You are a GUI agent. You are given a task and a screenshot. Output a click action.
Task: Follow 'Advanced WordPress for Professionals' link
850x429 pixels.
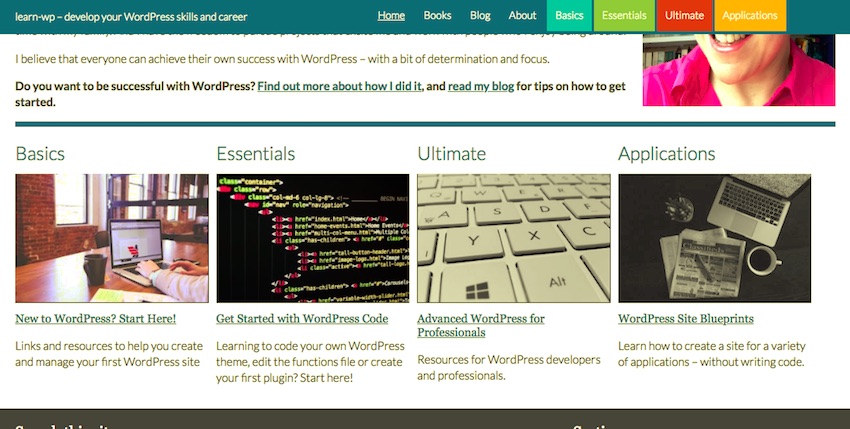pos(480,325)
